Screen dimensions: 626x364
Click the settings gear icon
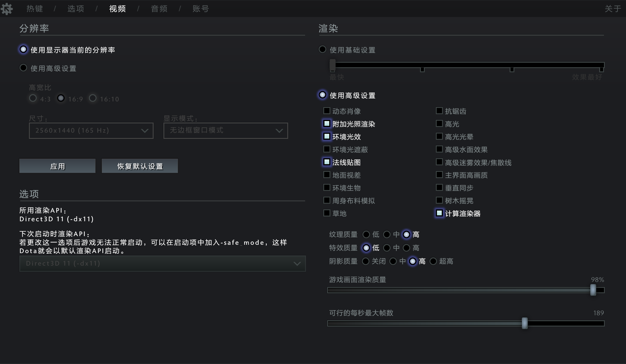[7, 9]
